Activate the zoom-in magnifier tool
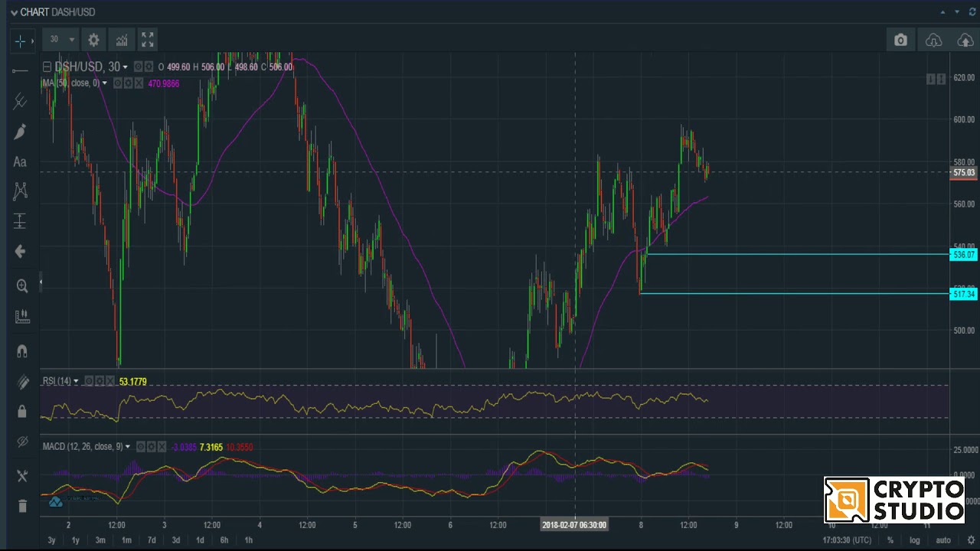This screenshot has width=980, height=551. tap(21, 285)
